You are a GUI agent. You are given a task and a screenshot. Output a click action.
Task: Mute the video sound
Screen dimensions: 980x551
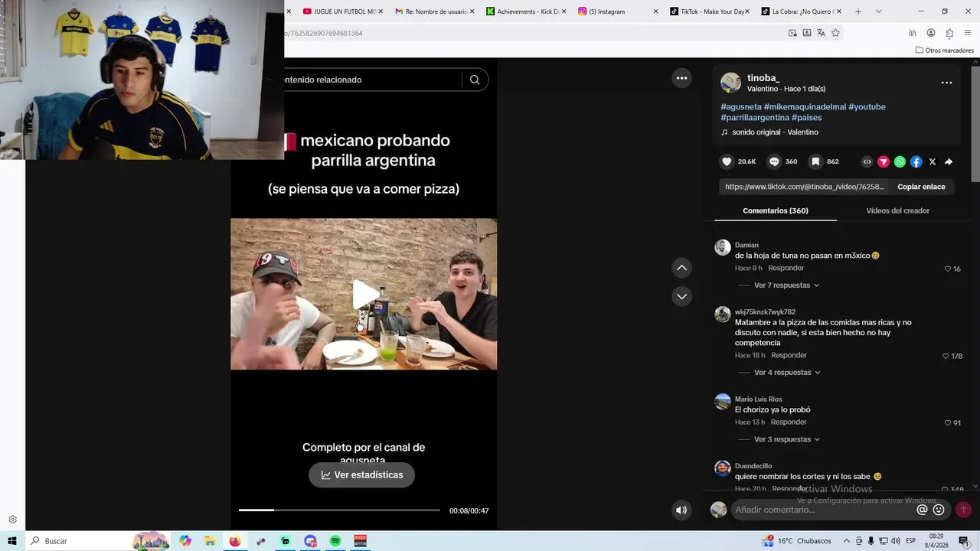pyautogui.click(x=681, y=510)
